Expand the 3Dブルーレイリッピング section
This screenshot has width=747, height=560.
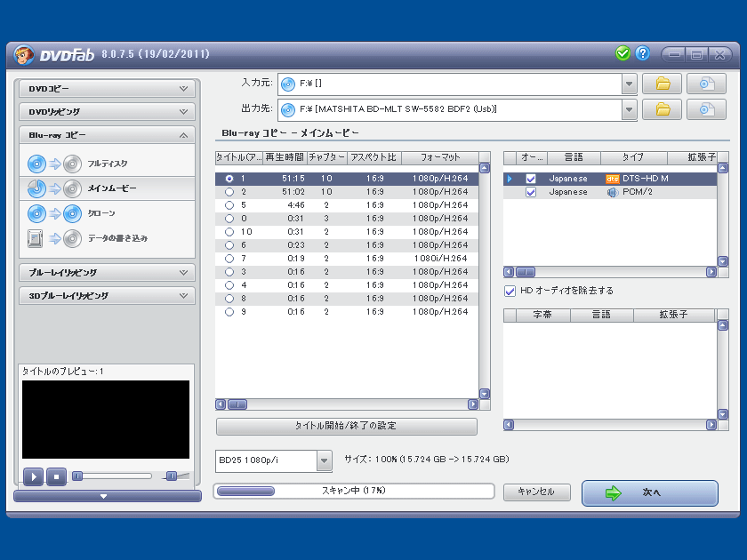108,296
